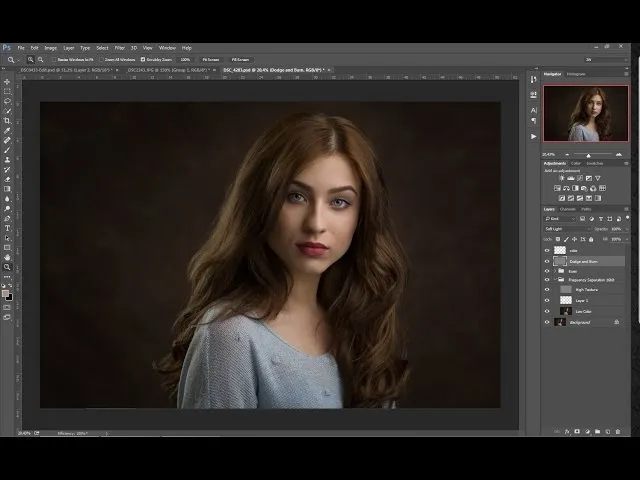Click Navigator zoom in mountains button

coord(619,155)
